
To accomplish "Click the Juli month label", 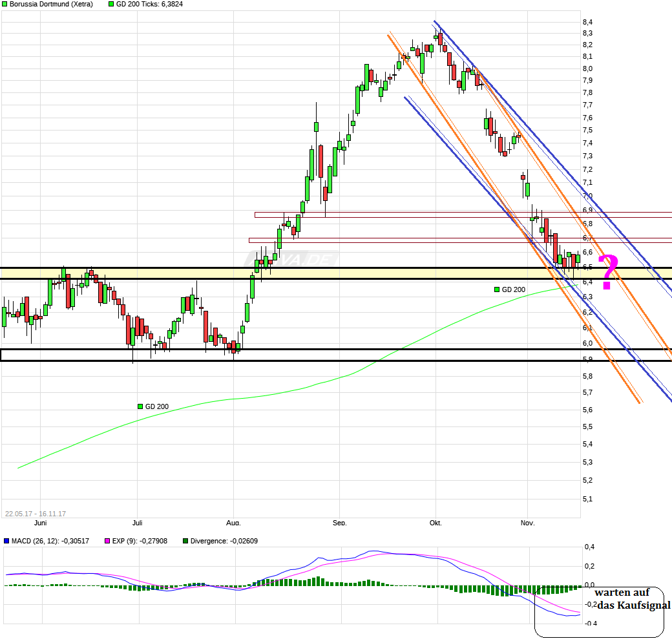I will tap(137, 523).
